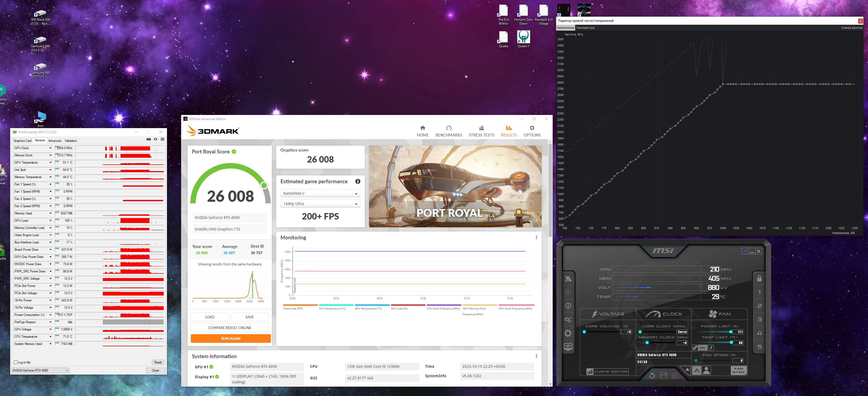Open MSI Afterburner settings gear

[568, 333]
